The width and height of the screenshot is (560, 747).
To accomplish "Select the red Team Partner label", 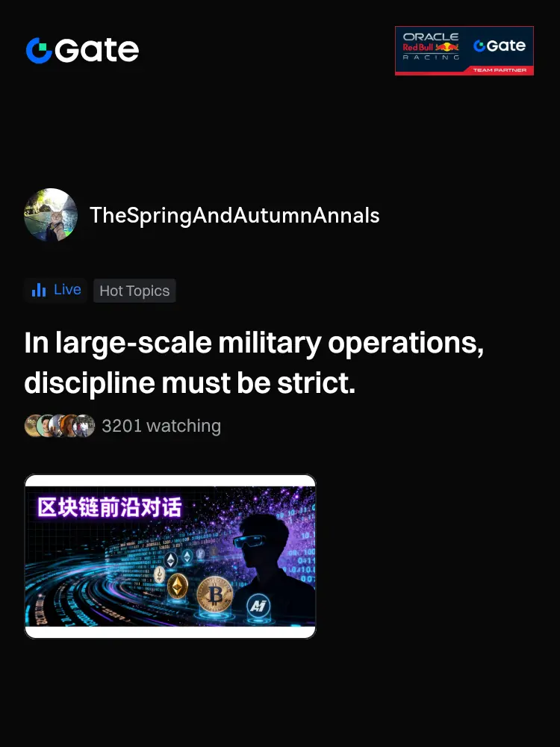I will [500, 70].
